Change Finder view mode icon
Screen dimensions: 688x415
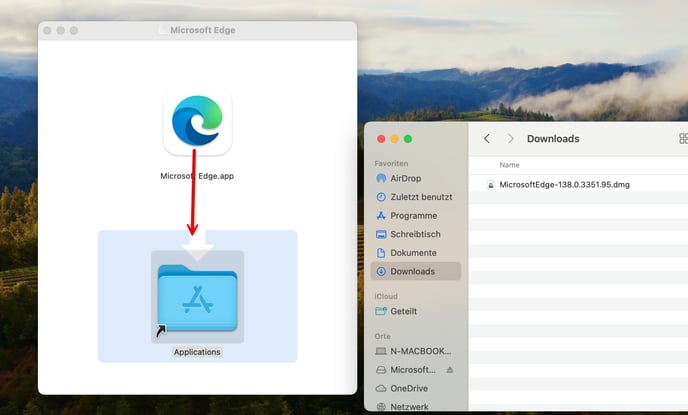(x=683, y=139)
